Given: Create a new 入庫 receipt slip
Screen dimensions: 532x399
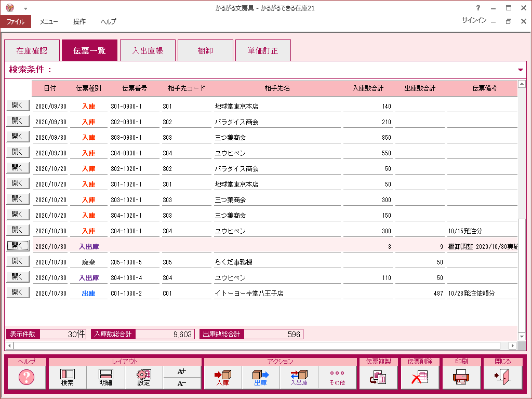Looking at the screenshot, I should 222,377.
